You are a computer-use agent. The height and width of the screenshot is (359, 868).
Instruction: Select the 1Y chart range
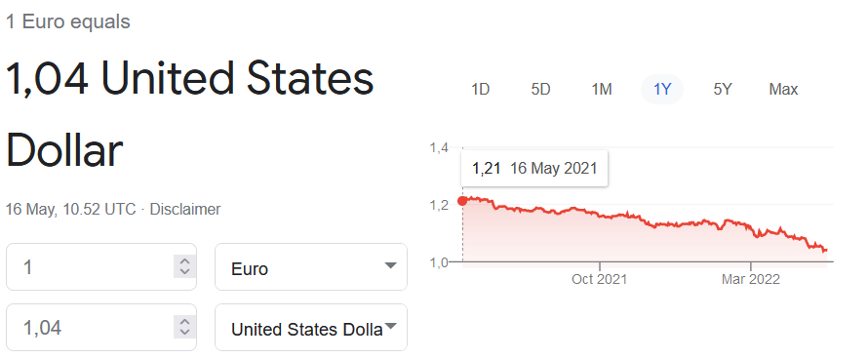coord(662,89)
